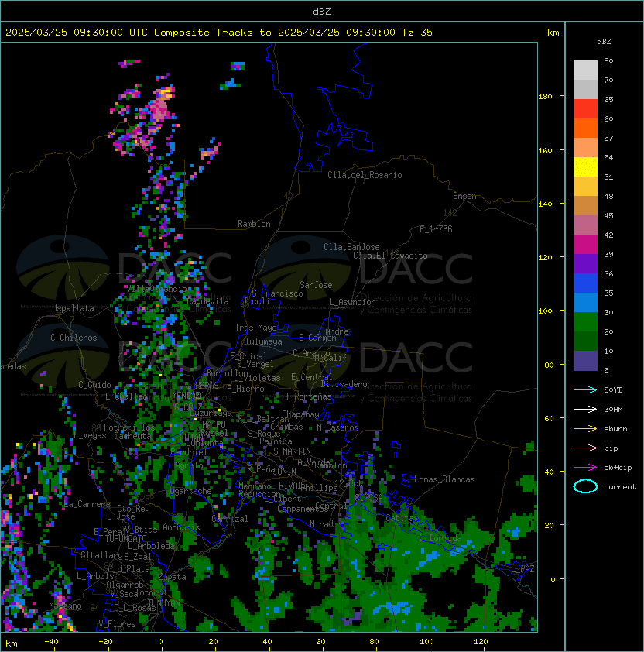
Task: Click the 'dBZ' title at top
Action: (x=322, y=12)
